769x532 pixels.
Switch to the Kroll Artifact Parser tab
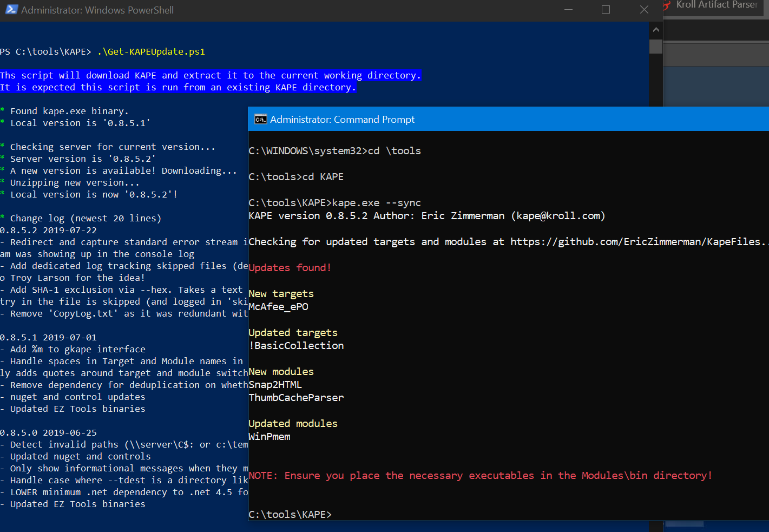click(716, 5)
